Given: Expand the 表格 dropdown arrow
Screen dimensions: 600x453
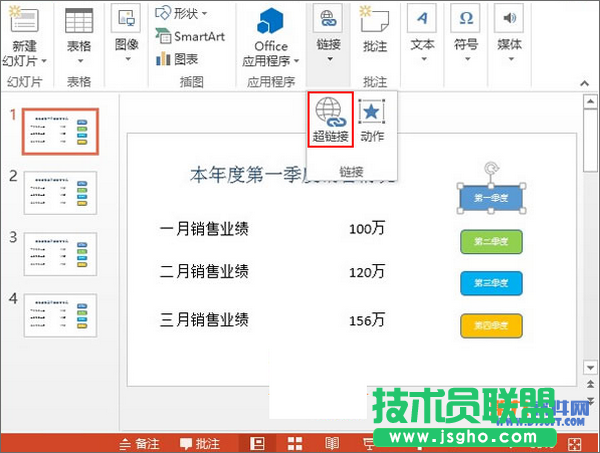Looking at the screenshot, I should pyautogui.click(x=80, y=61).
